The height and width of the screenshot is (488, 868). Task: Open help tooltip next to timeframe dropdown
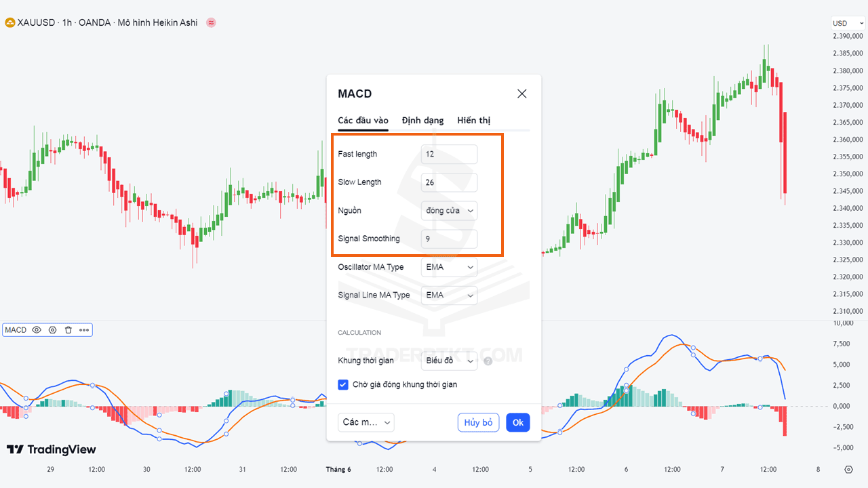[x=488, y=361]
